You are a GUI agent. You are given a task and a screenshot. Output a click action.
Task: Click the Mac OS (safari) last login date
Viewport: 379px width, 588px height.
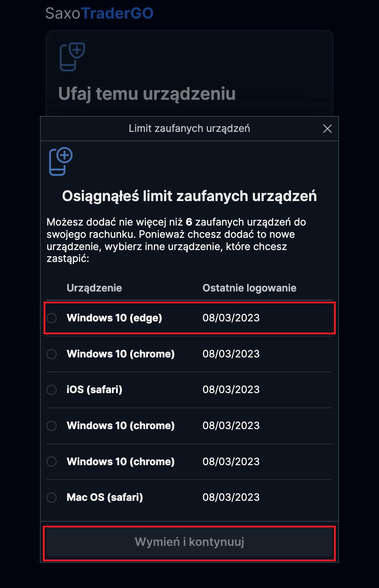click(231, 497)
